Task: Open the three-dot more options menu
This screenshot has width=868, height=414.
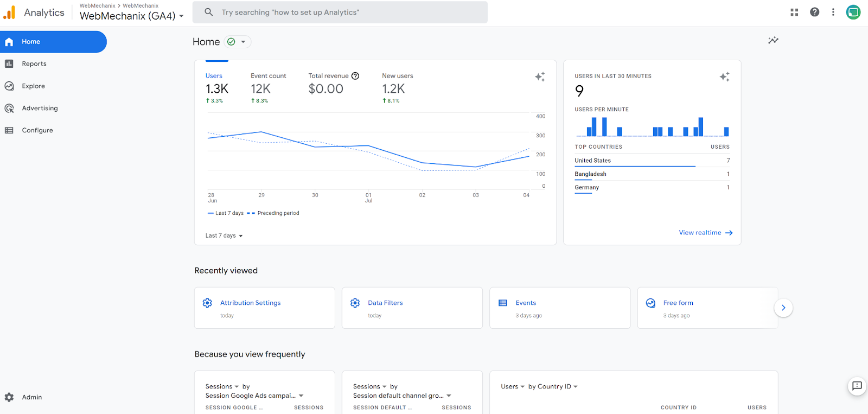Action: 833,12
